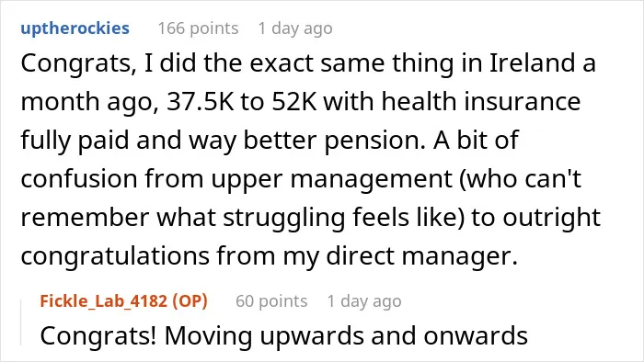This screenshot has width=644, height=362.
Task: Click the 60 points score label
Action: (271, 301)
